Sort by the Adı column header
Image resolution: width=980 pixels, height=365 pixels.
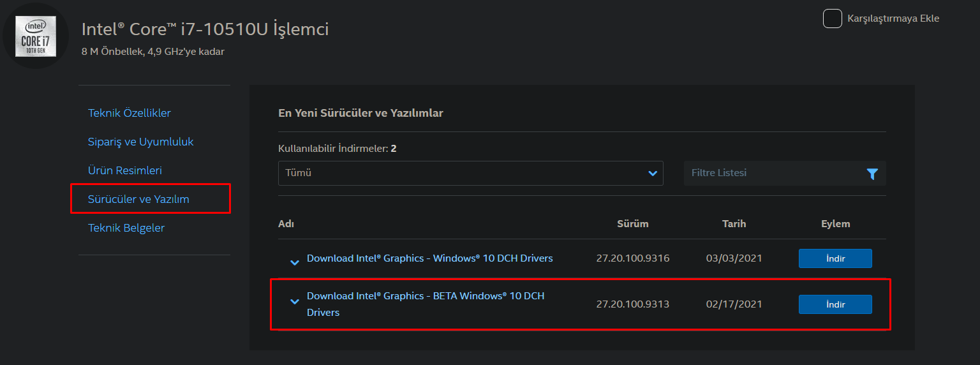[286, 224]
